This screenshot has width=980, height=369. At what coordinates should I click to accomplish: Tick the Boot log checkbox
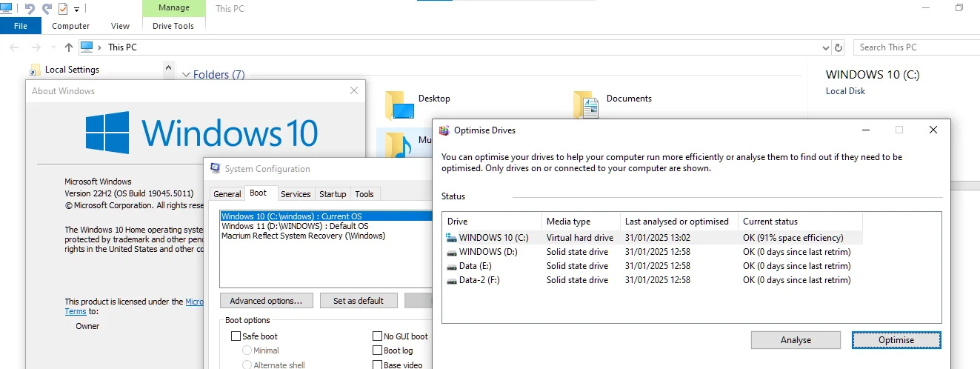click(378, 350)
